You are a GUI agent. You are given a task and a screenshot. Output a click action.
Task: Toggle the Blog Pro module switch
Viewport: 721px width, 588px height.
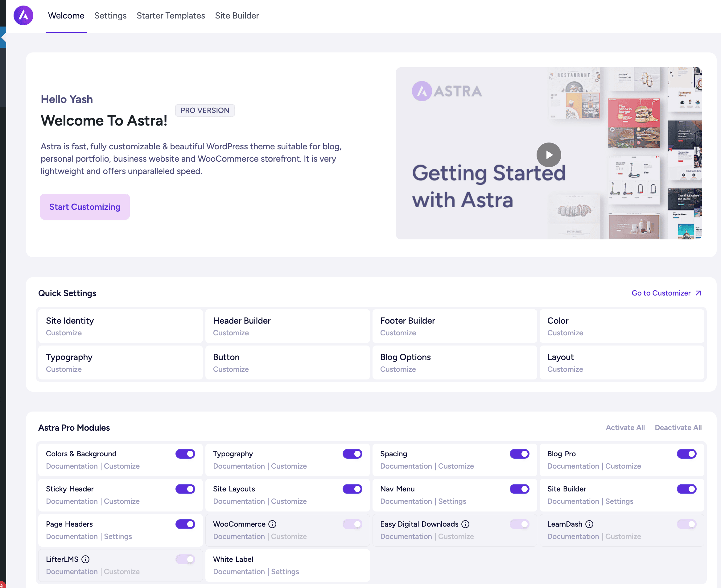click(686, 453)
